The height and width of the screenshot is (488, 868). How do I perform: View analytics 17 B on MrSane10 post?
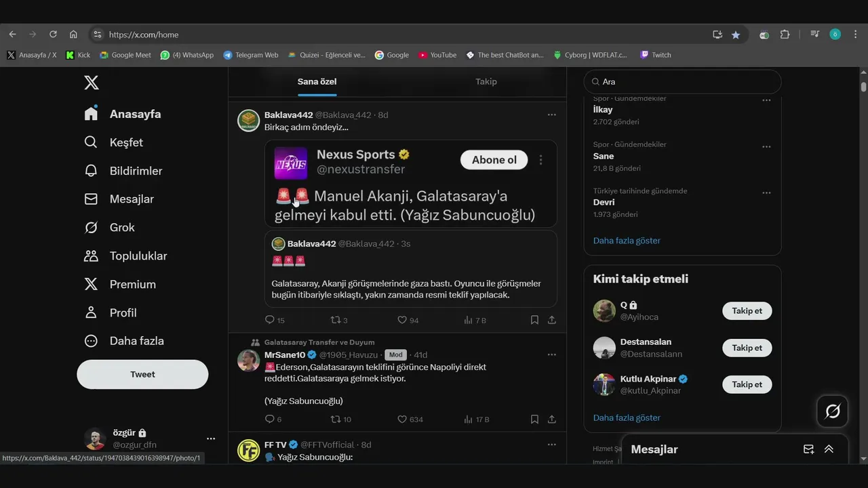(x=476, y=419)
